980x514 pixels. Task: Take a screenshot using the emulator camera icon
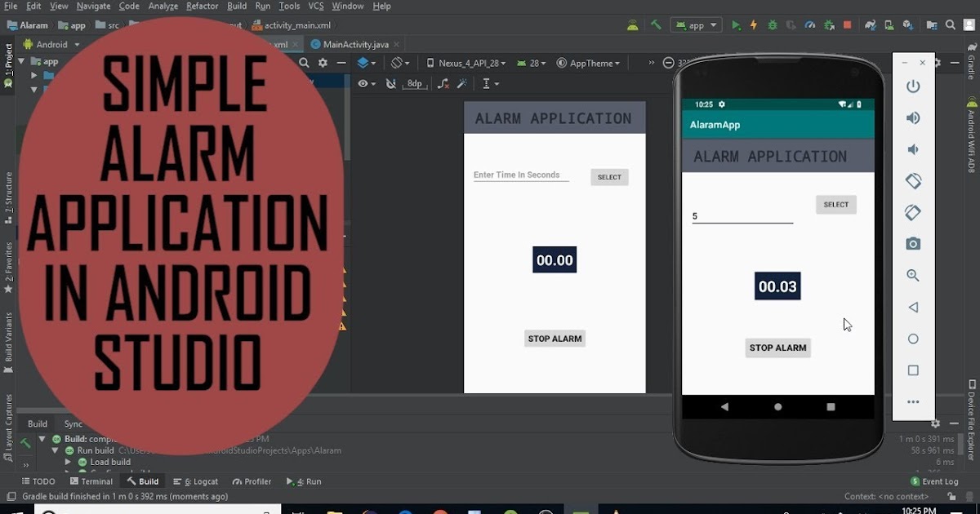pyautogui.click(x=913, y=243)
